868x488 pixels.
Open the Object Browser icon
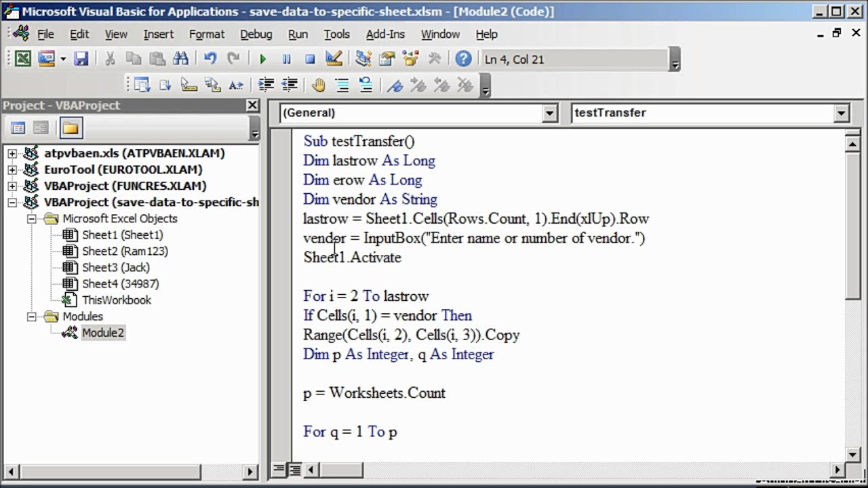410,59
